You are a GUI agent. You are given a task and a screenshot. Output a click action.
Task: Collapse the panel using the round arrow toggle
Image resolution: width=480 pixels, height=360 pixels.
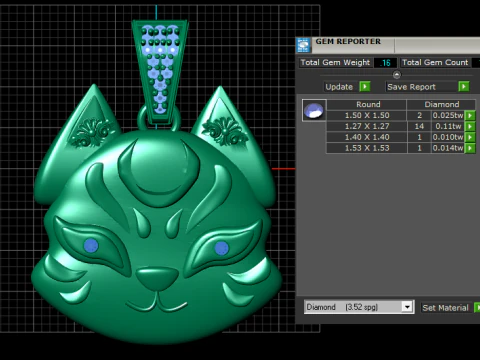tap(397, 75)
